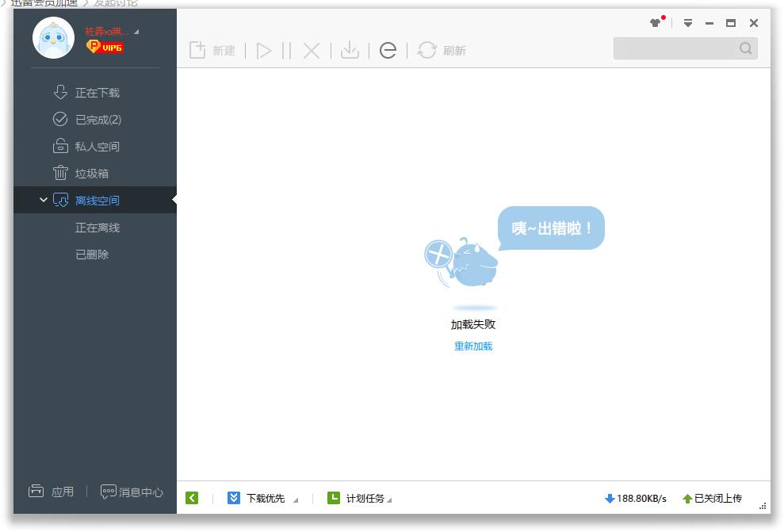
Task: Click the pause icon on the toolbar
Action: [288, 50]
